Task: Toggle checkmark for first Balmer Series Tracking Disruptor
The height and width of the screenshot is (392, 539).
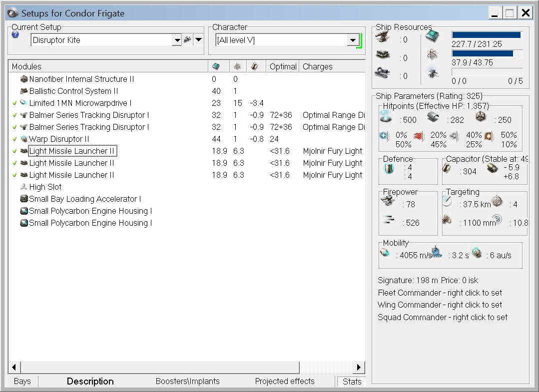Action: (x=14, y=115)
